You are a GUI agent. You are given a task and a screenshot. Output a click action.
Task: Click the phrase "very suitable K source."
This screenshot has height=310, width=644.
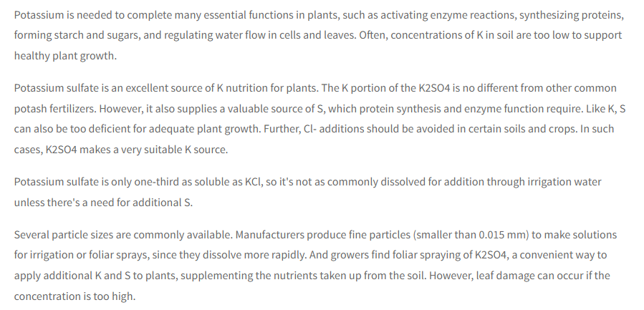[x=174, y=150]
